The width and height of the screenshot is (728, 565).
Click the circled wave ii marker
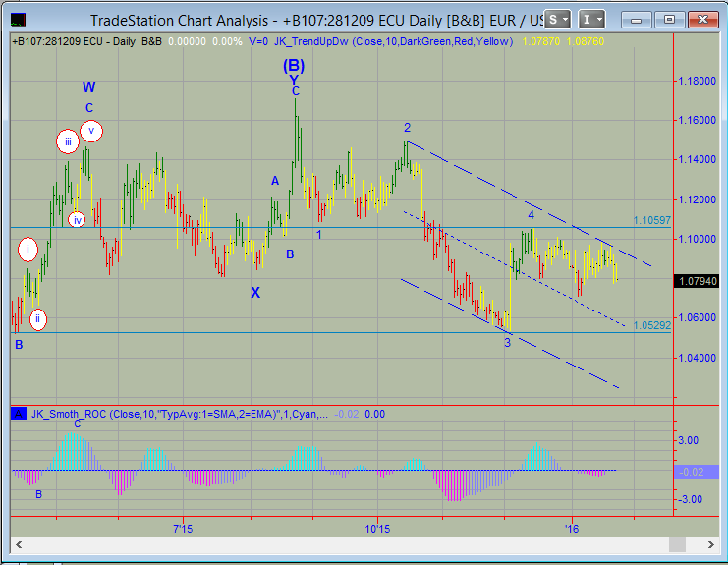click(37, 318)
